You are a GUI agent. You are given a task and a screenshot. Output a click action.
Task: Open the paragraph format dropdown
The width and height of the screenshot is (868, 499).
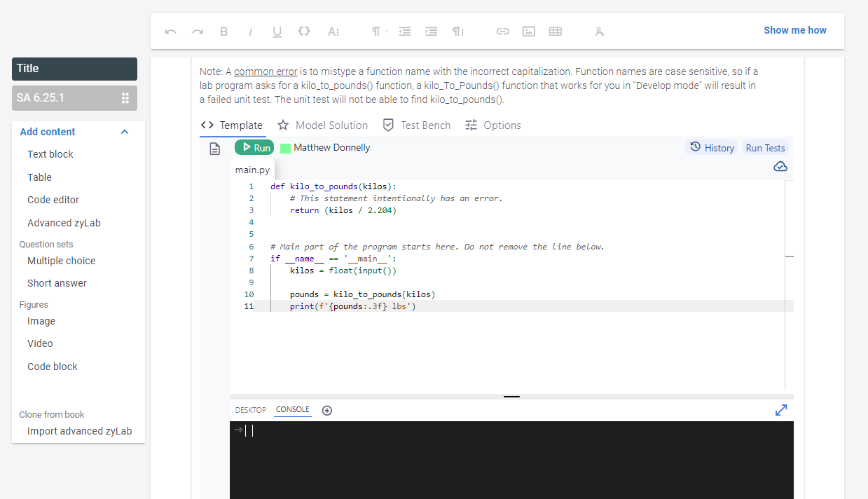[378, 32]
